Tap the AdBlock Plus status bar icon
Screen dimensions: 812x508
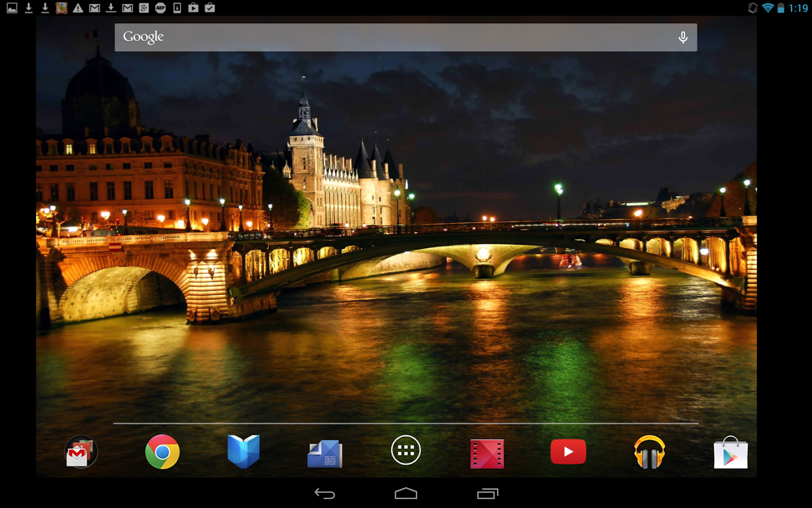pos(160,7)
